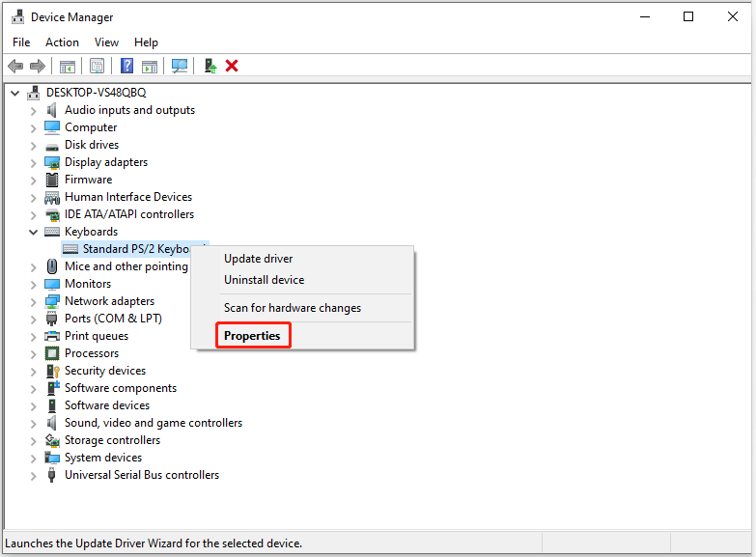Click the Processors chip icon

pyautogui.click(x=52, y=353)
